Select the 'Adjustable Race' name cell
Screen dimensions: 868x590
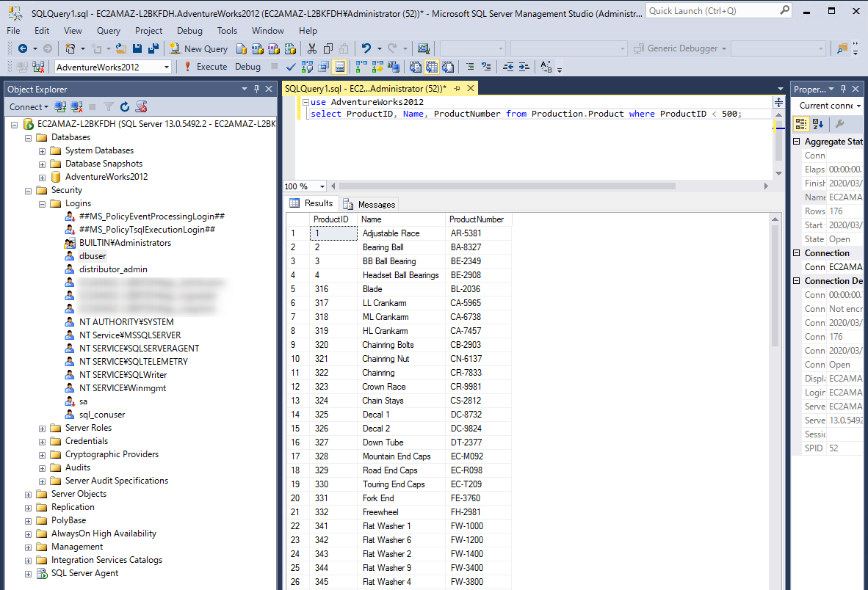pos(401,233)
